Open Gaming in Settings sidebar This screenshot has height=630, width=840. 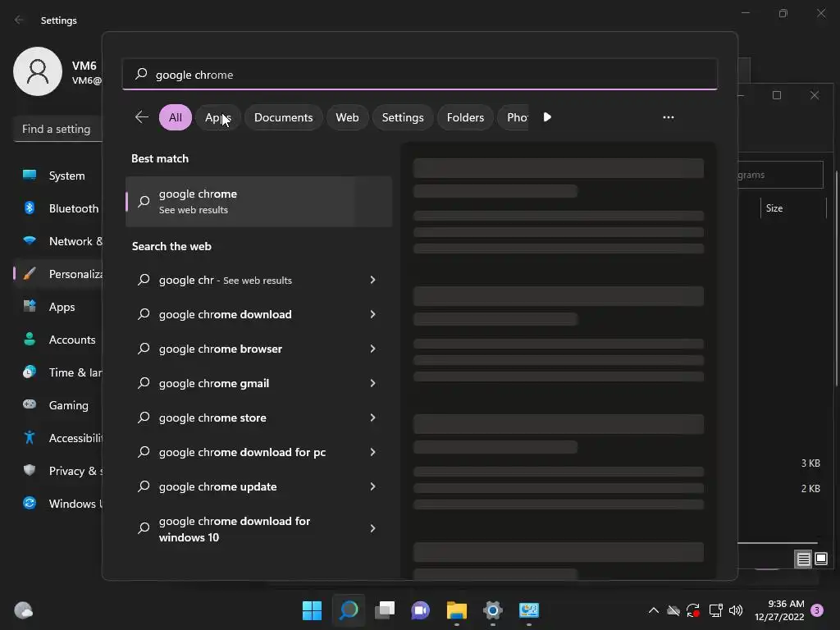pos(58,405)
